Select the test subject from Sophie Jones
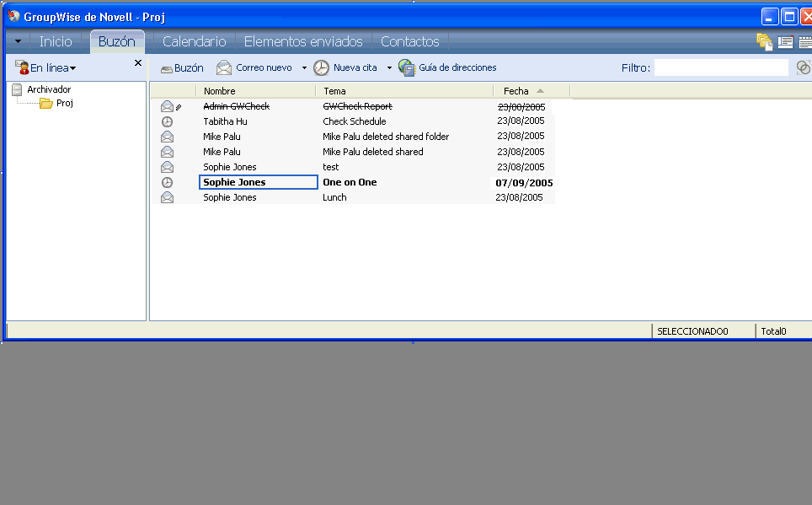 click(331, 167)
